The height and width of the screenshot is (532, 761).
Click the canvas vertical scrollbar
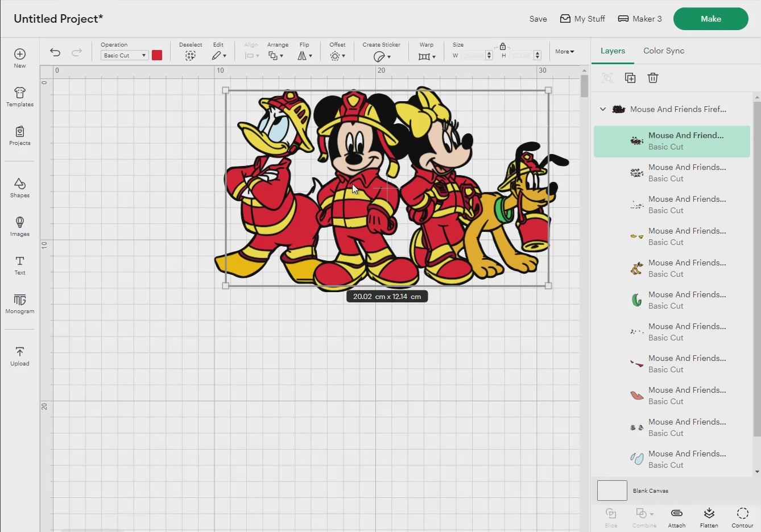pos(584,86)
